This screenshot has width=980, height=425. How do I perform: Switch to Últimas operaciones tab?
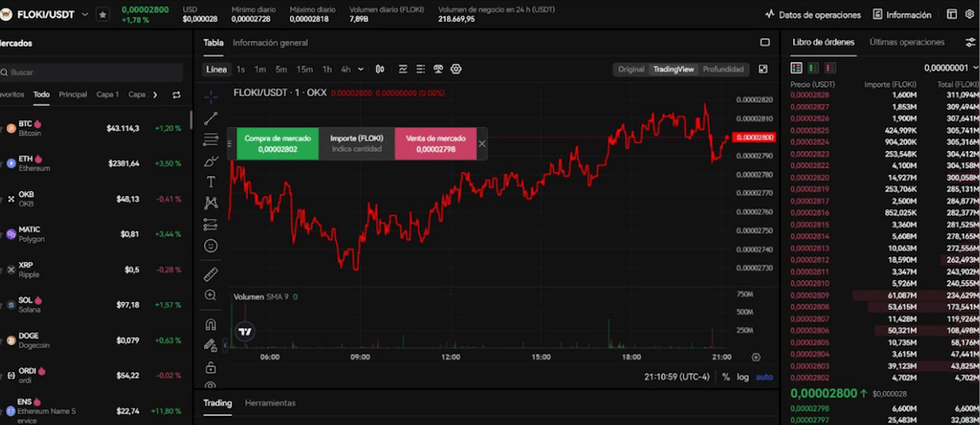[906, 42]
